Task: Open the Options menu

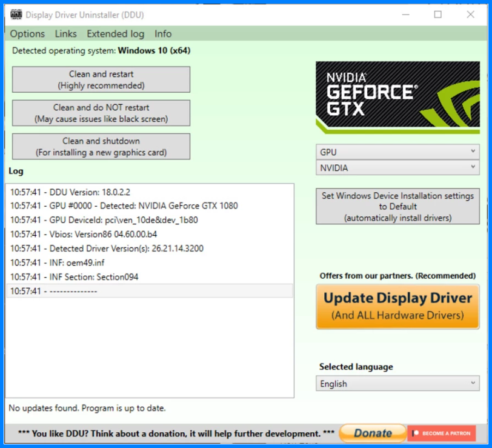Action: click(27, 34)
